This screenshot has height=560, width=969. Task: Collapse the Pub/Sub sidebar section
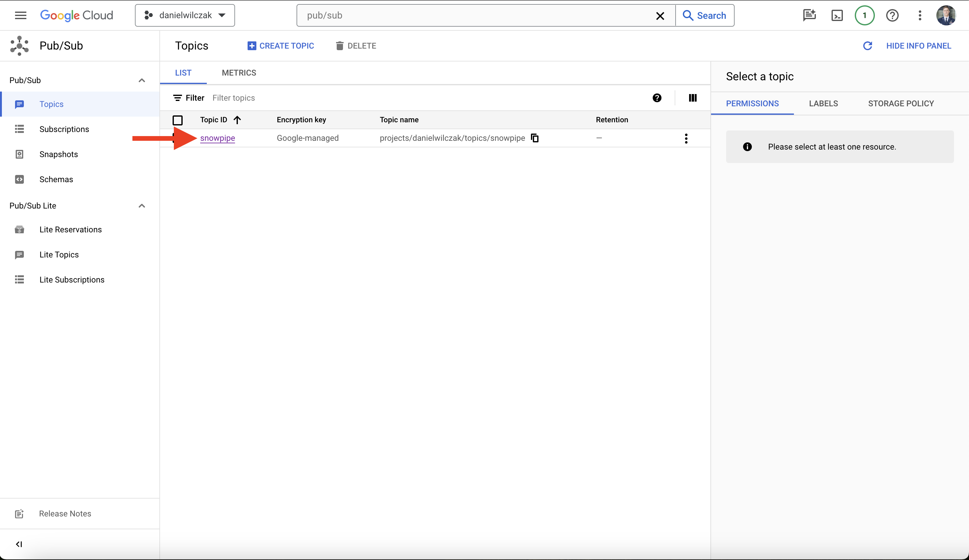pos(142,80)
